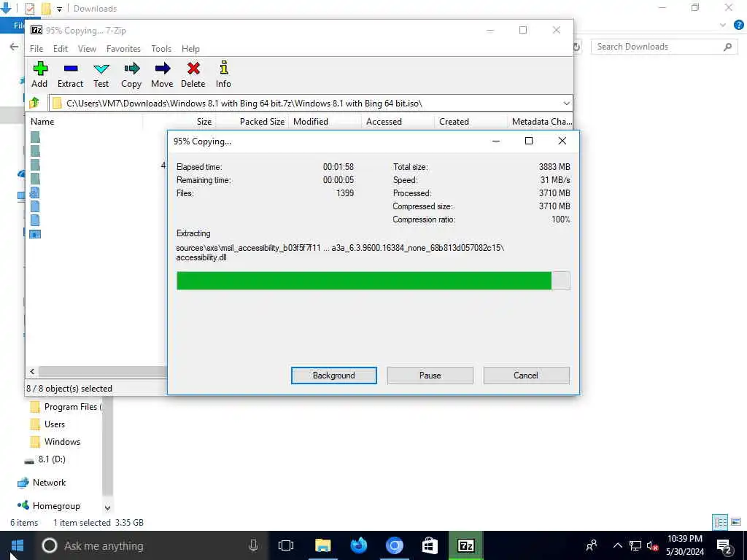The image size is (747, 560).
Task: Switch Explorer to details view icon
Action: (x=720, y=522)
